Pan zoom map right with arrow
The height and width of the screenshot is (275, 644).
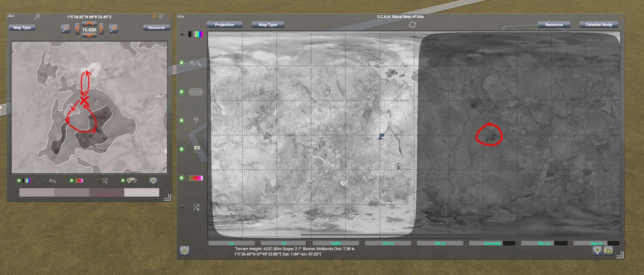(101, 29)
